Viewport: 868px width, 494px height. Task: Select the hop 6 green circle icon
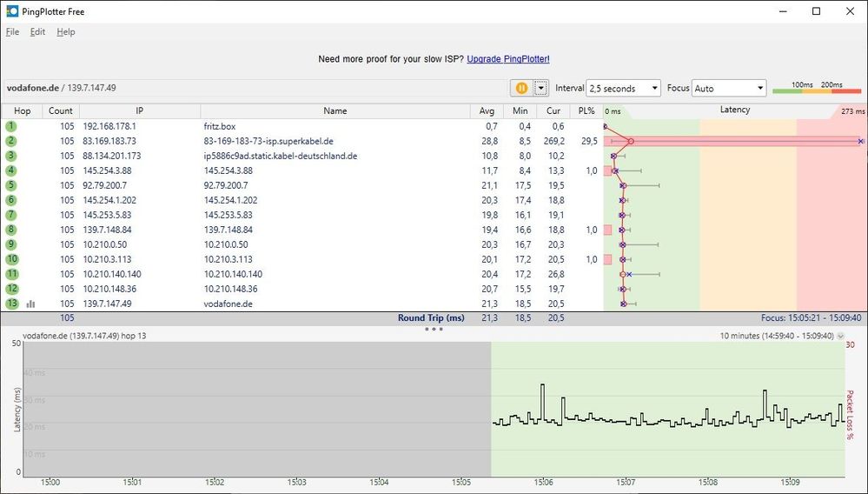tap(11, 200)
